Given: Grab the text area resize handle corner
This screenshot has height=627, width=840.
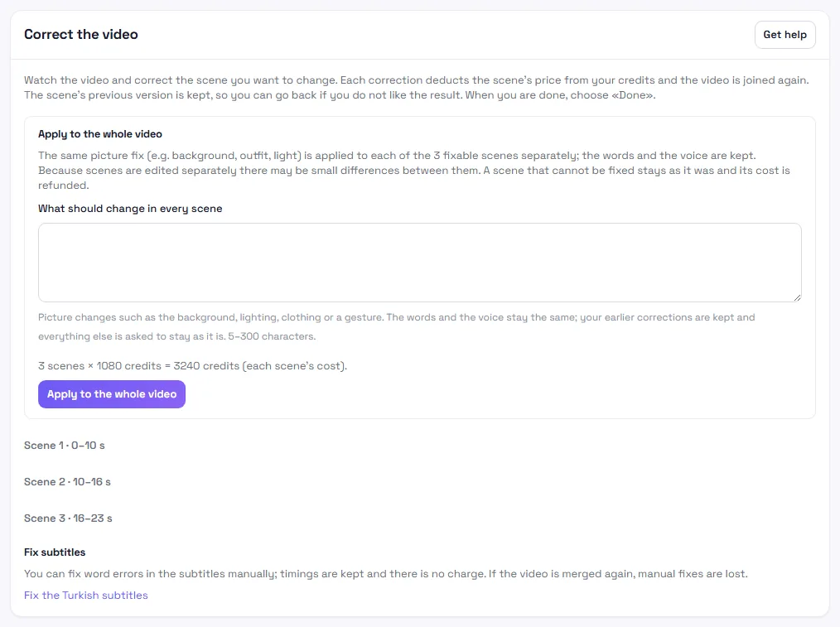Looking at the screenshot, I should 797,297.
